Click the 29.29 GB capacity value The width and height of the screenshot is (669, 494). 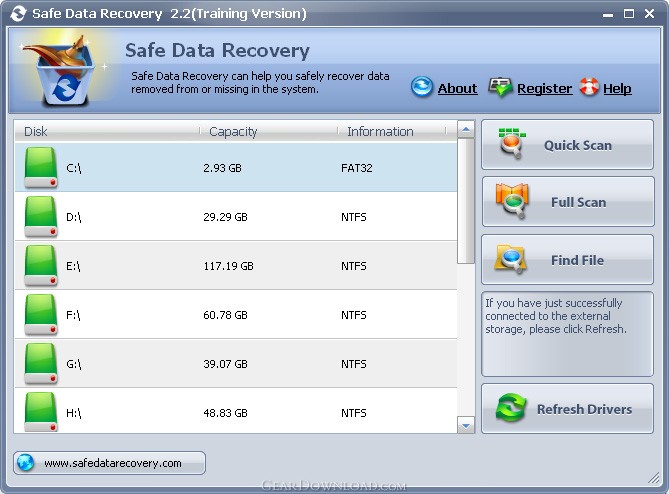click(x=225, y=217)
